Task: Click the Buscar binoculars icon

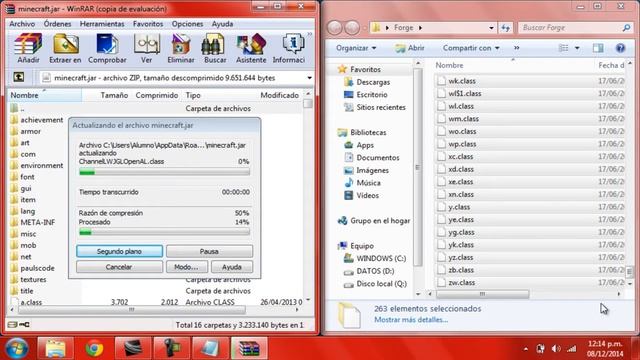Action: 215,49
